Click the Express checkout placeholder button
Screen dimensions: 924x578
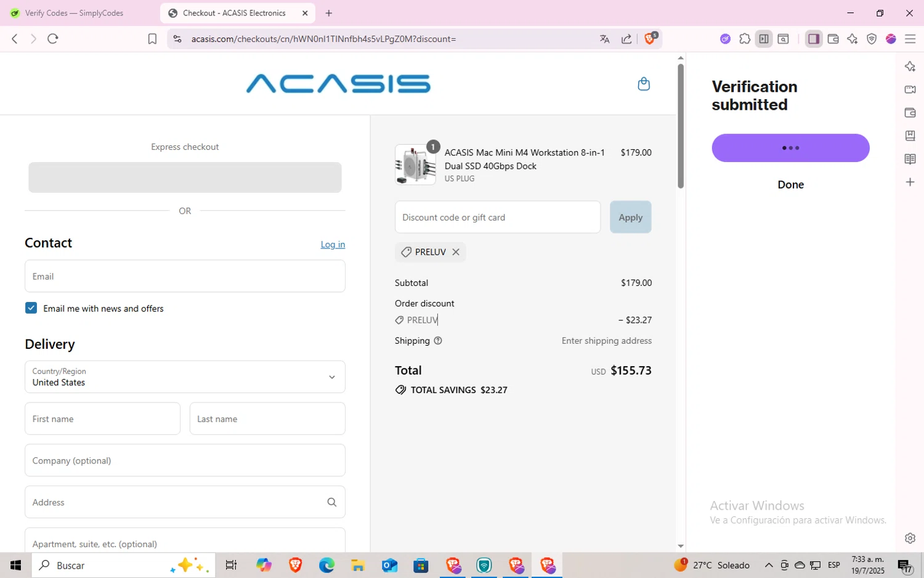[x=185, y=177]
